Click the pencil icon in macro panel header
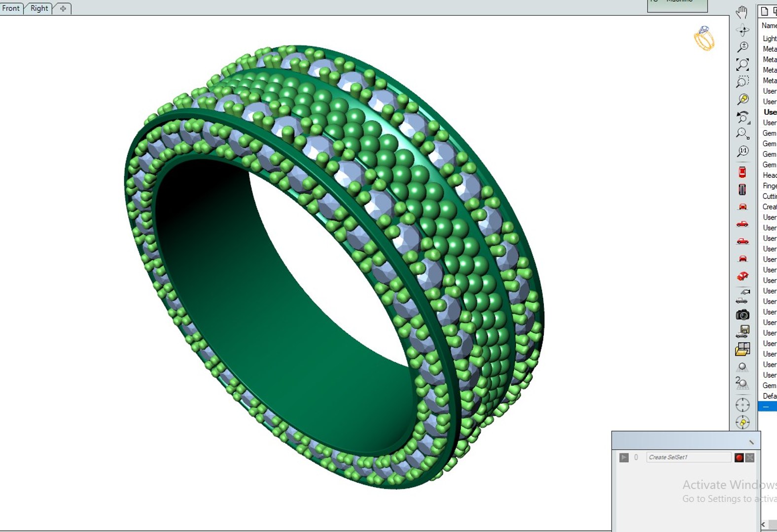 click(751, 442)
